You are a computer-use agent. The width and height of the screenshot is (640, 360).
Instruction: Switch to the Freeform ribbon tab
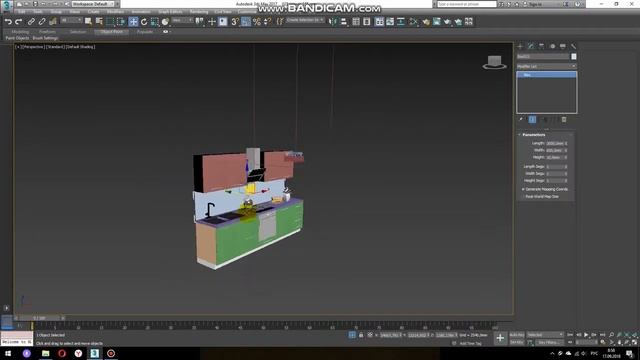coord(47,31)
